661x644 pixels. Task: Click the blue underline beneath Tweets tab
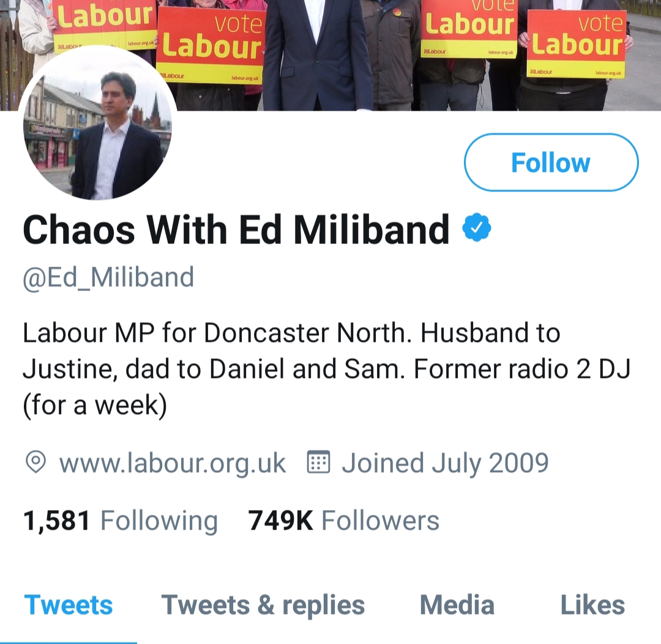click(x=69, y=642)
